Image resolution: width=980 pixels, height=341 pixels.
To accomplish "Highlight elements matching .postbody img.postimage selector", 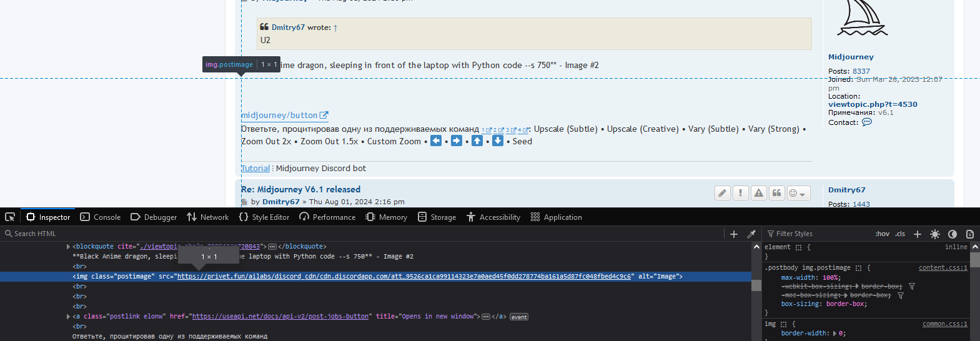I will (858, 268).
